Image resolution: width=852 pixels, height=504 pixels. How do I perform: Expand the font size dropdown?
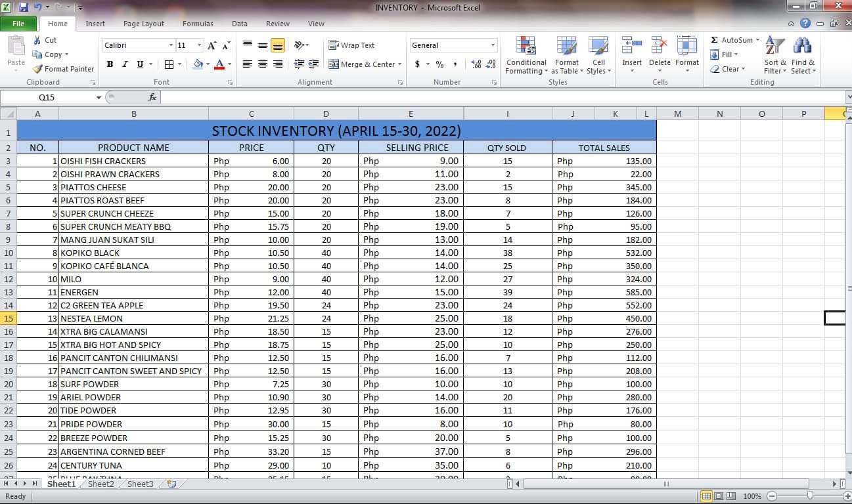click(x=200, y=45)
